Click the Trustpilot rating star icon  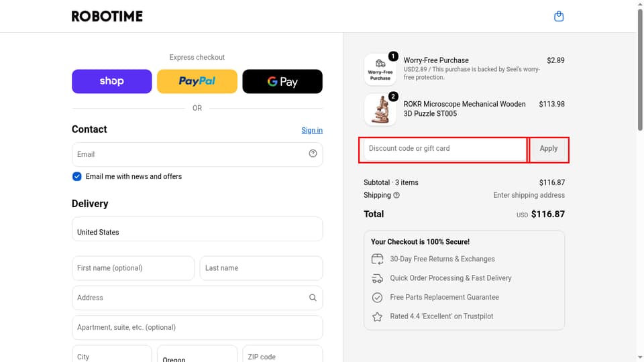coord(377,316)
